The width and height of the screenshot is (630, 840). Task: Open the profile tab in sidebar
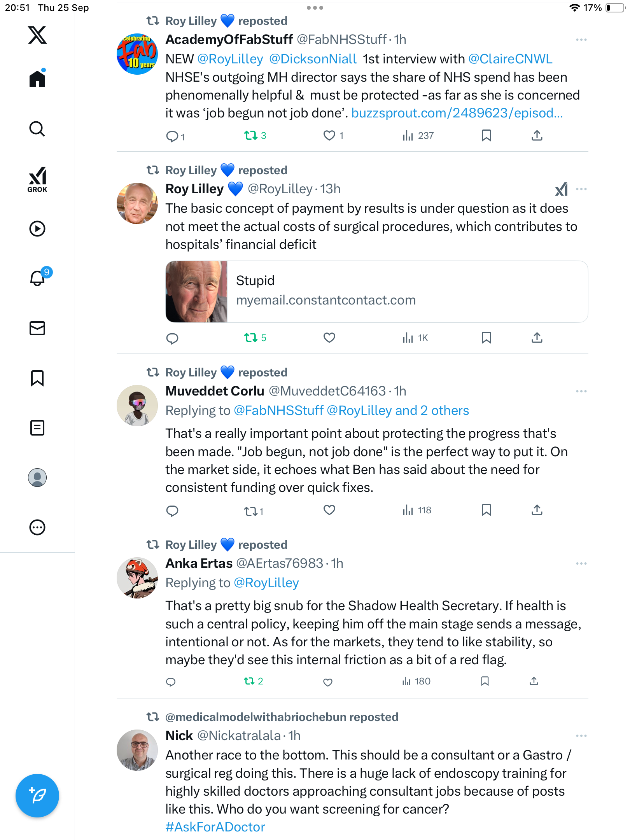[x=37, y=478]
